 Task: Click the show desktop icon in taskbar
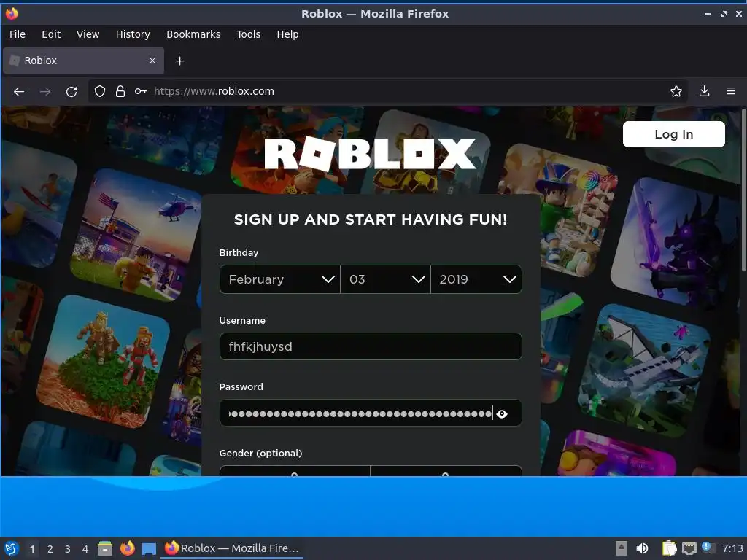tap(149, 548)
